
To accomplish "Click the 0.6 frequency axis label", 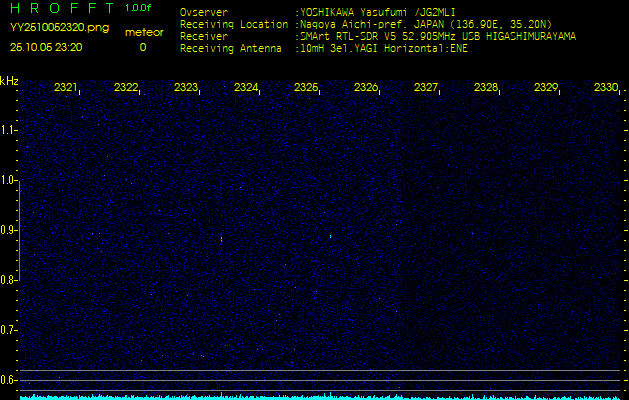I will [x=9, y=380].
